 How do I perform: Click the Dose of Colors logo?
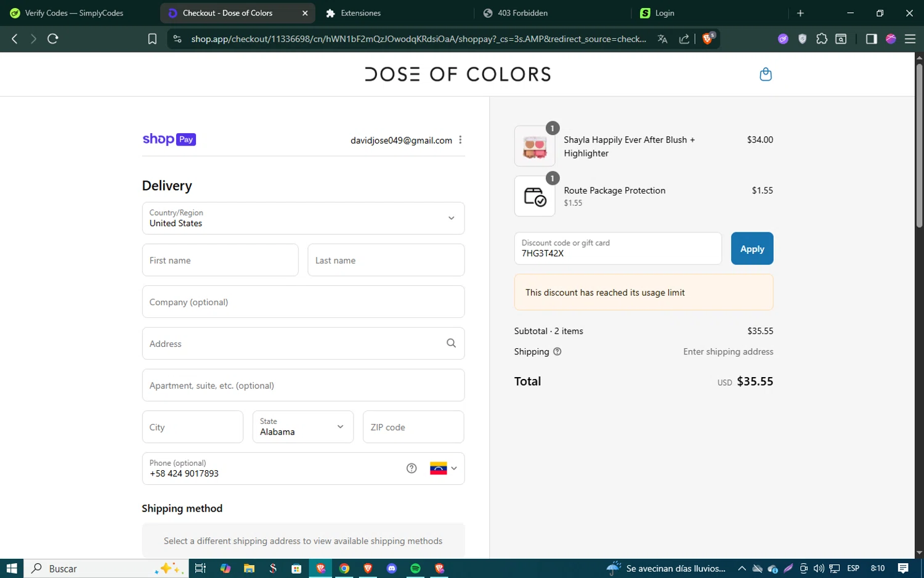(458, 75)
